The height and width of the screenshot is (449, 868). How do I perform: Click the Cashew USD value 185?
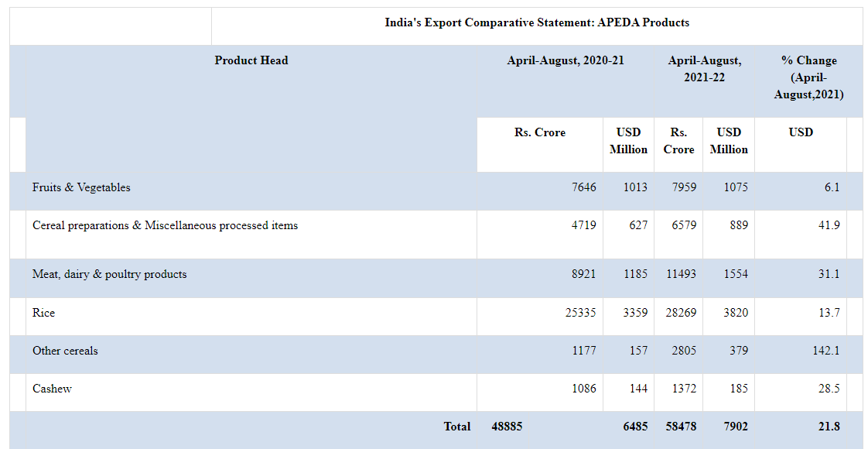point(738,389)
